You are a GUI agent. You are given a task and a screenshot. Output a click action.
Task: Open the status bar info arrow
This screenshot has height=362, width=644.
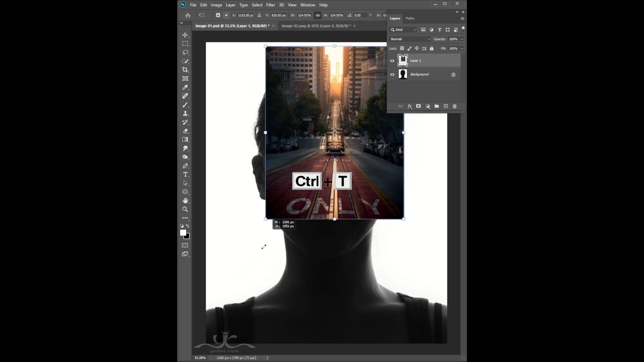coord(267,358)
